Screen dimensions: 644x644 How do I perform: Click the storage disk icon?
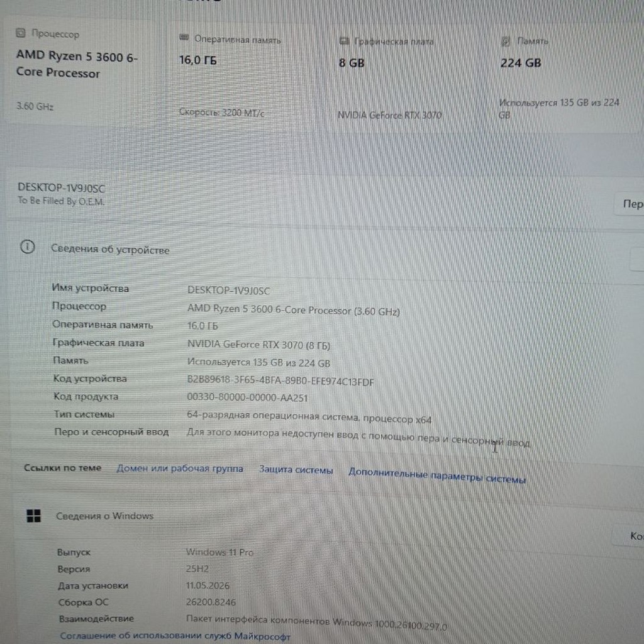[x=506, y=41]
